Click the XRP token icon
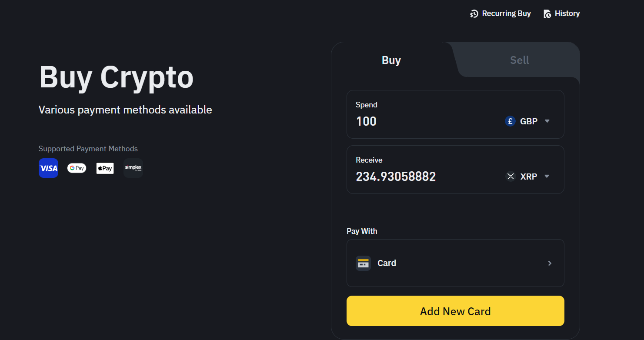The height and width of the screenshot is (340, 644). point(511,177)
